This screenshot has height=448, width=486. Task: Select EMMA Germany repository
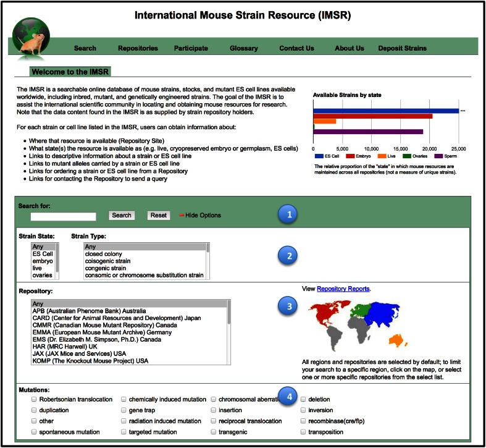point(129,332)
